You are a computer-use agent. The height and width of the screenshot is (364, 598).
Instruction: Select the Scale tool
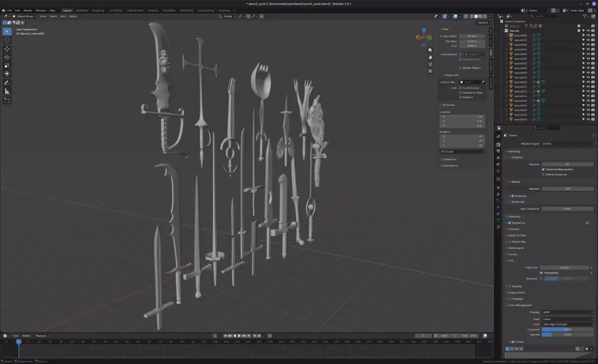tap(7, 65)
